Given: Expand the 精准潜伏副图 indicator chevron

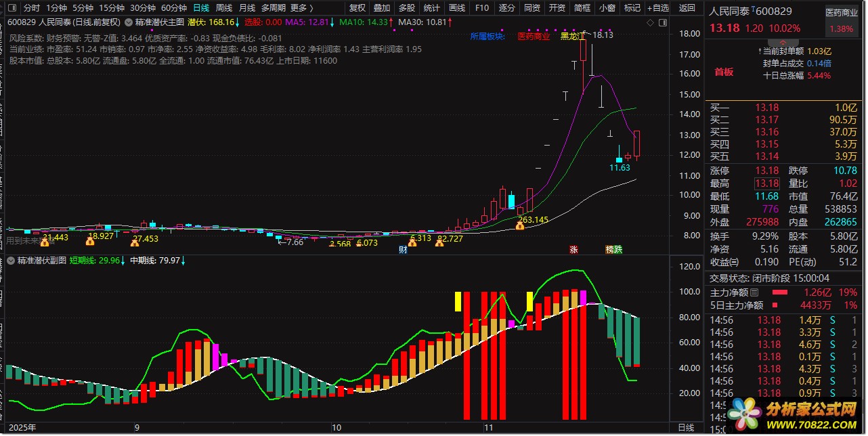Looking at the screenshot, I should pyautogui.click(x=11, y=261).
